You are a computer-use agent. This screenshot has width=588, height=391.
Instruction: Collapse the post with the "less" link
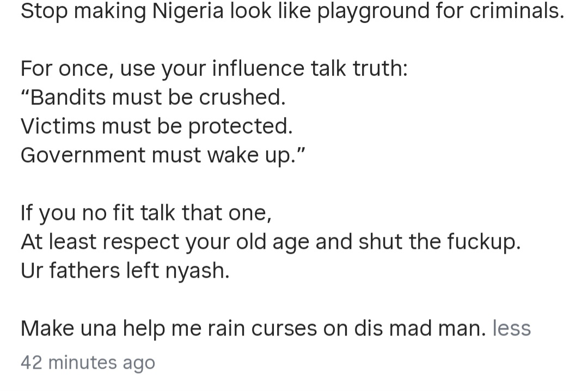click(x=511, y=328)
